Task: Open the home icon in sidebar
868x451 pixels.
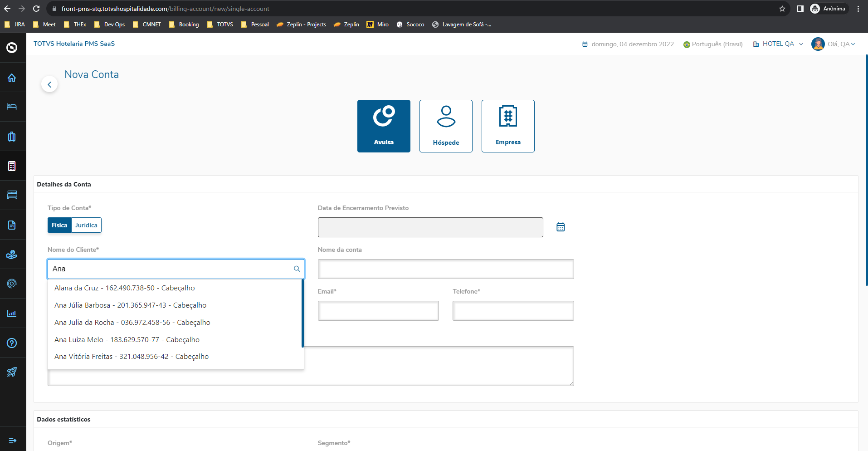Action: [x=12, y=78]
